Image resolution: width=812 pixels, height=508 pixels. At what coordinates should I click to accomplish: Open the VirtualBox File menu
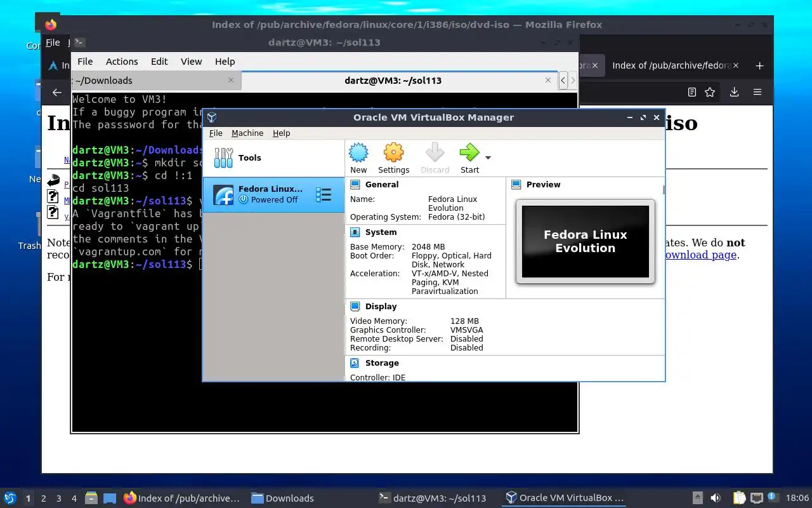[x=216, y=133]
